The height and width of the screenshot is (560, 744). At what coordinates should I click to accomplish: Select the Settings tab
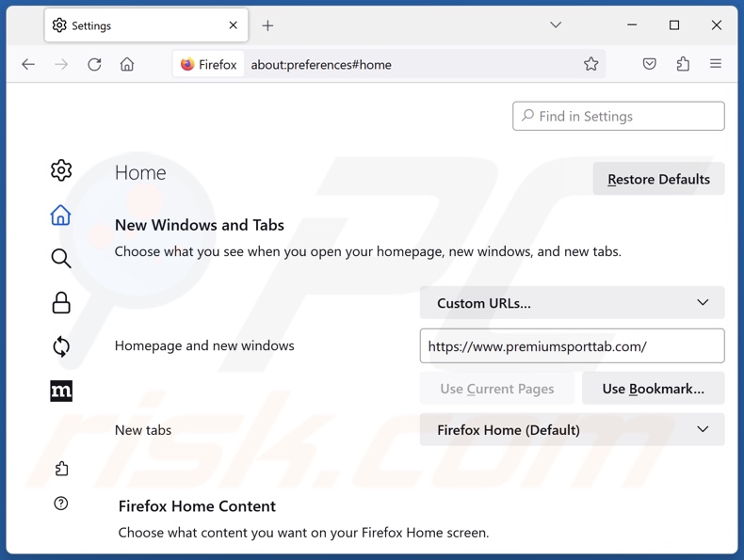click(x=146, y=25)
